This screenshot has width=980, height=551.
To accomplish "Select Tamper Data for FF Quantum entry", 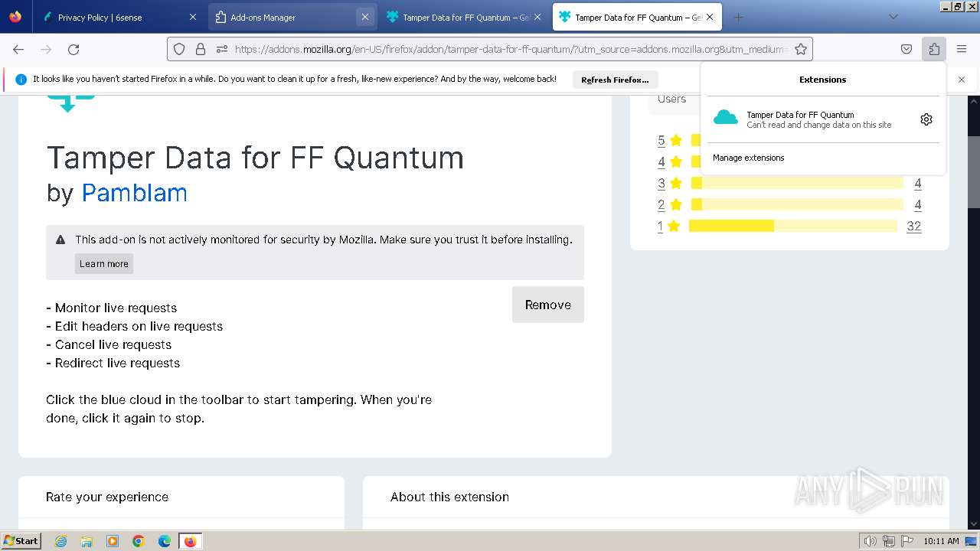I will coord(812,119).
